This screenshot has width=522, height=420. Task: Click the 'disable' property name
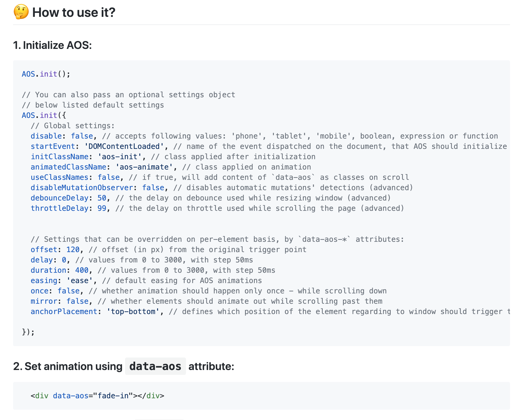click(x=46, y=136)
